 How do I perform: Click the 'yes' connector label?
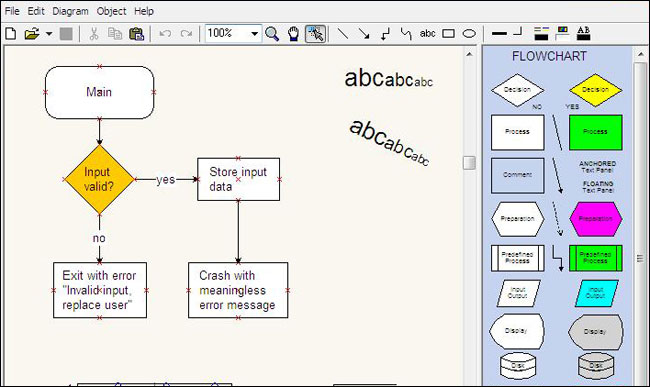(x=165, y=179)
